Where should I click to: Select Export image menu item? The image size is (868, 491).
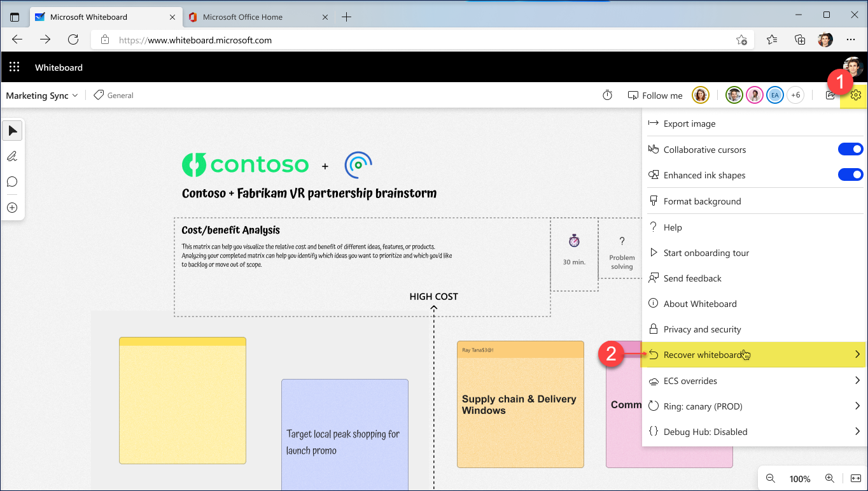pos(689,124)
